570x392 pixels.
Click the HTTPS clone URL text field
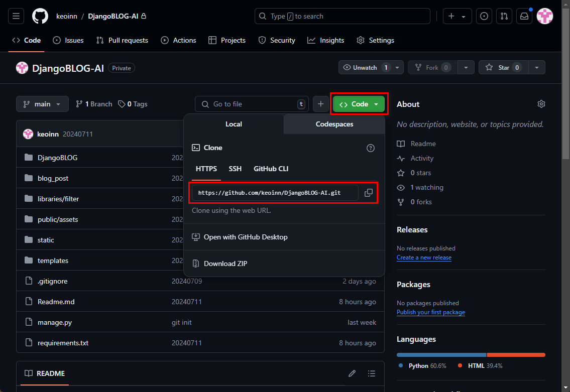pos(275,193)
